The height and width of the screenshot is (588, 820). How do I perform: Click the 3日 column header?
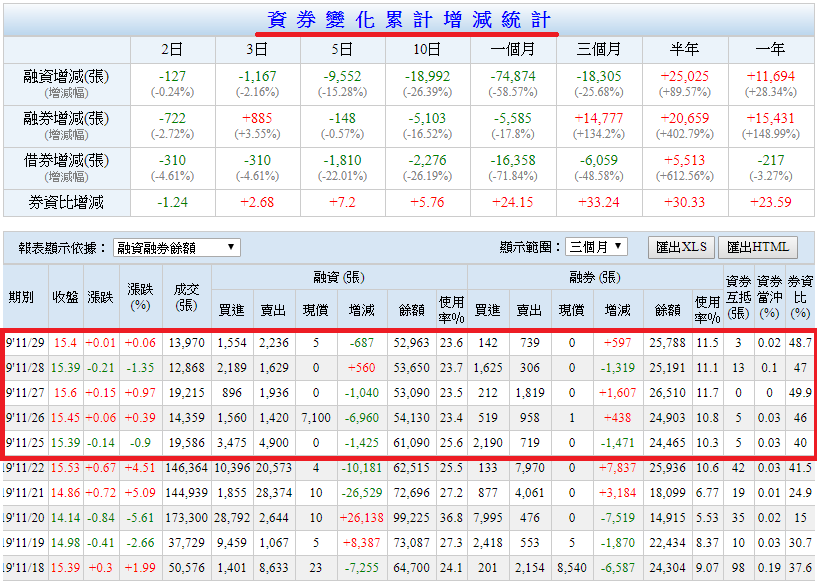[257, 50]
